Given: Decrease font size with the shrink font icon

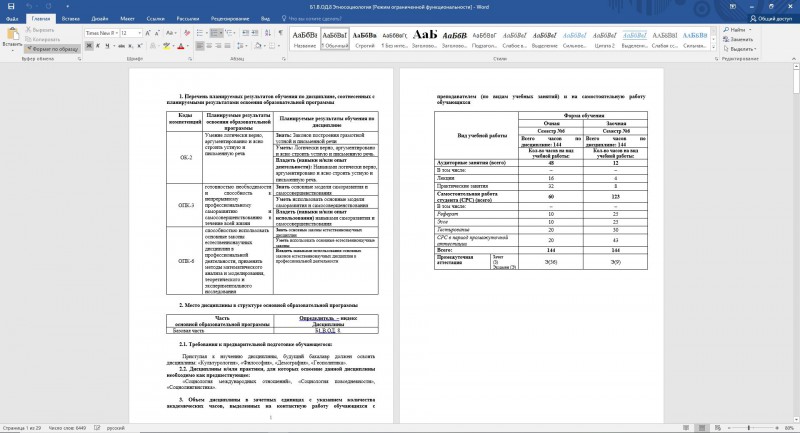Looking at the screenshot, I should (157, 33).
